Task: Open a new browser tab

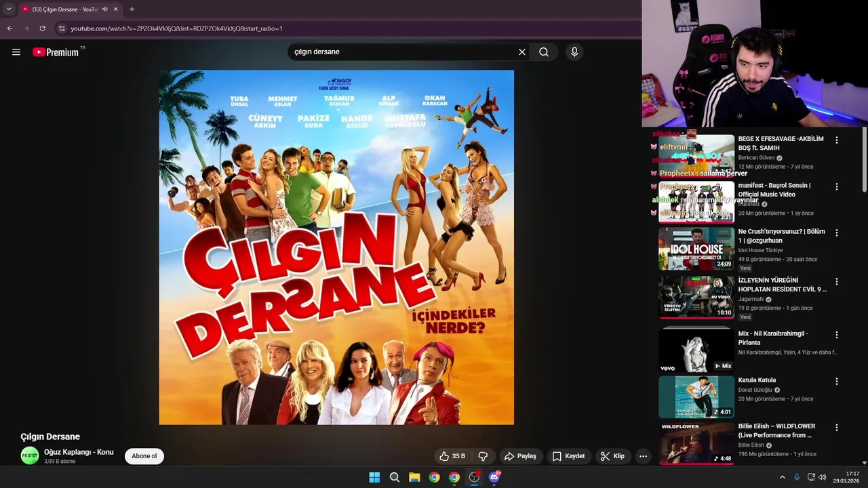Action: pyautogui.click(x=132, y=9)
